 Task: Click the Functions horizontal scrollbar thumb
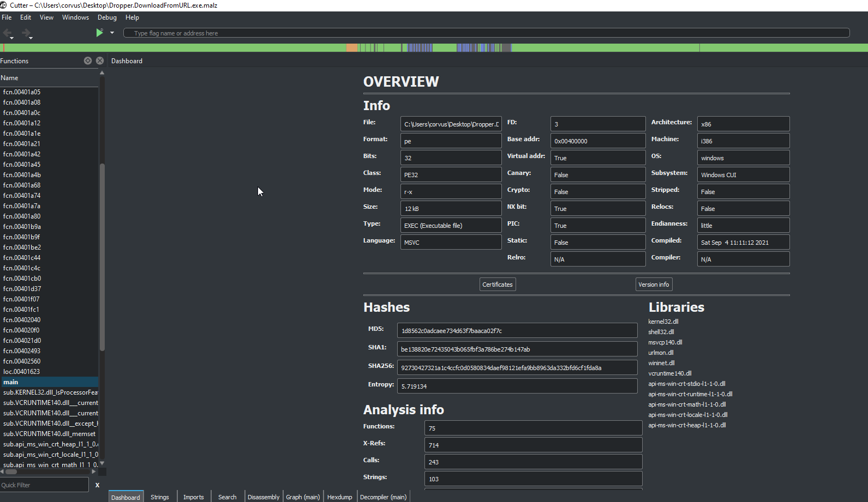pos(11,471)
